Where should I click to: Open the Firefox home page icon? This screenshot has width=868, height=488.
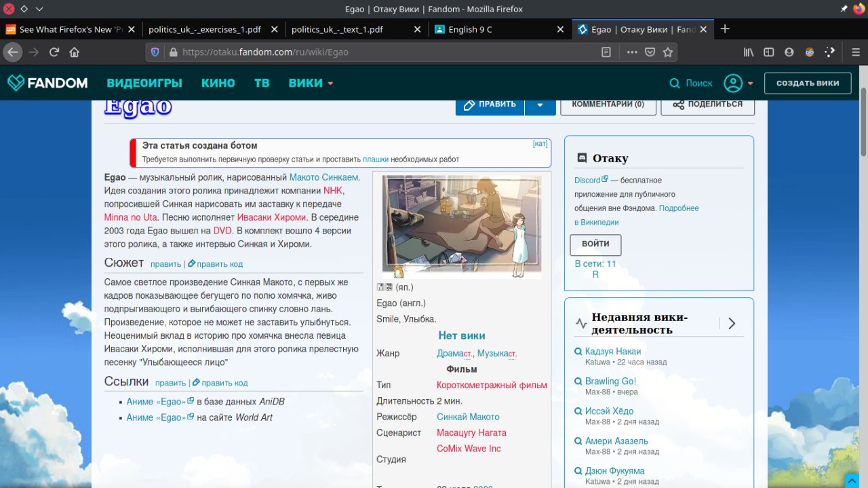point(75,52)
